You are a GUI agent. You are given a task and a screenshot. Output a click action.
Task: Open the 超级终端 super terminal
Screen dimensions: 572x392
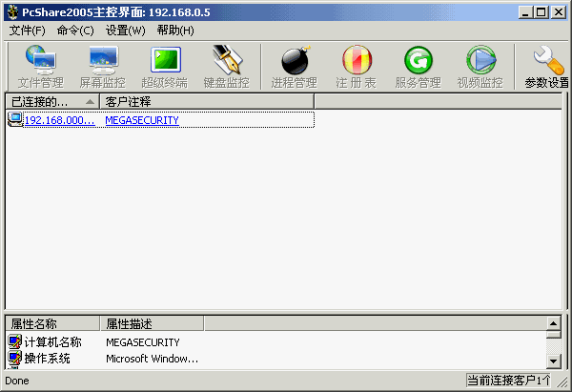164,67
